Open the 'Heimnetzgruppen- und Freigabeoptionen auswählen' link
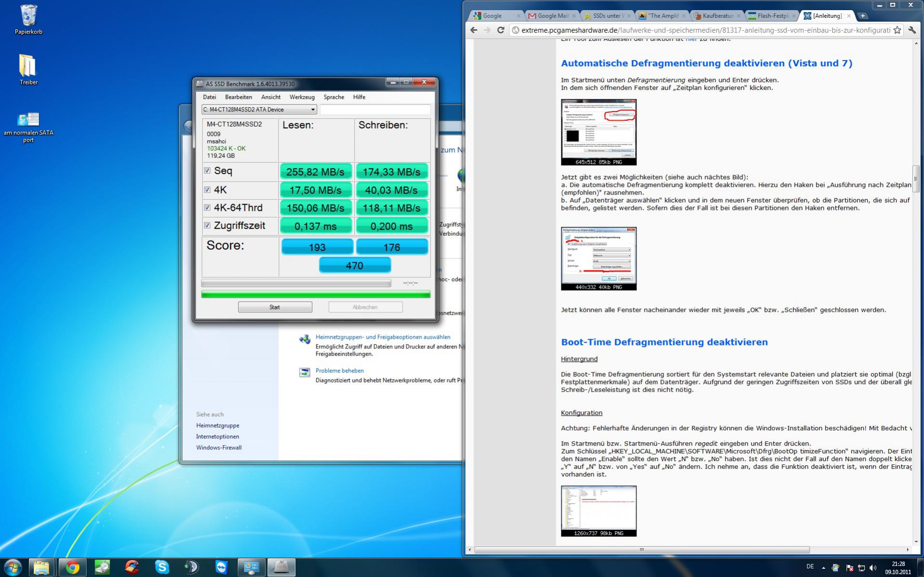The height and width of the screenshot is (577, 924). coord(383,337)
